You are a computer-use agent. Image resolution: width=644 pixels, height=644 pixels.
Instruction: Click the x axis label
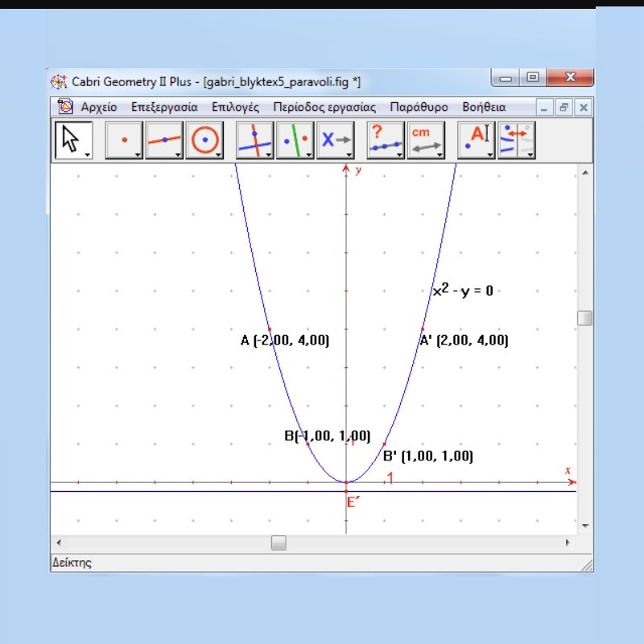(568, 471)
